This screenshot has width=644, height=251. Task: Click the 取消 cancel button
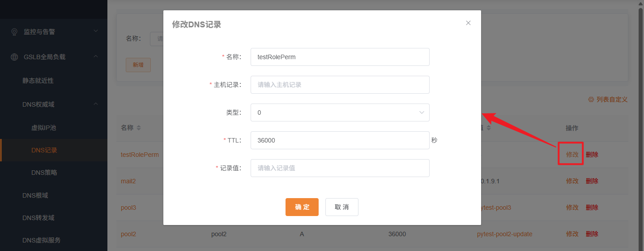(x=341, y=207)
